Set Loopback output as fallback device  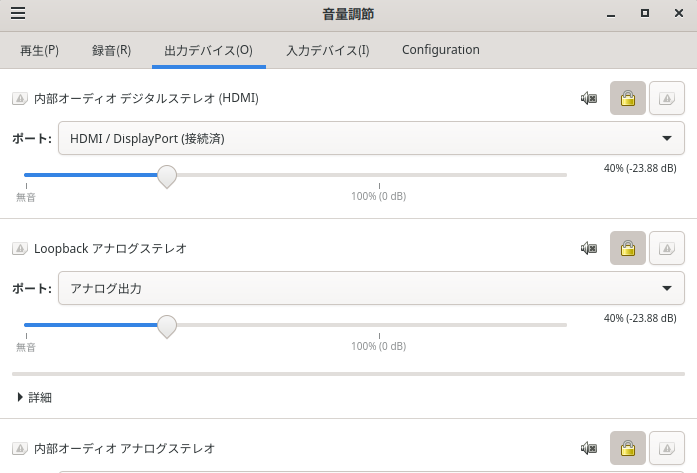tap(667, 248)
